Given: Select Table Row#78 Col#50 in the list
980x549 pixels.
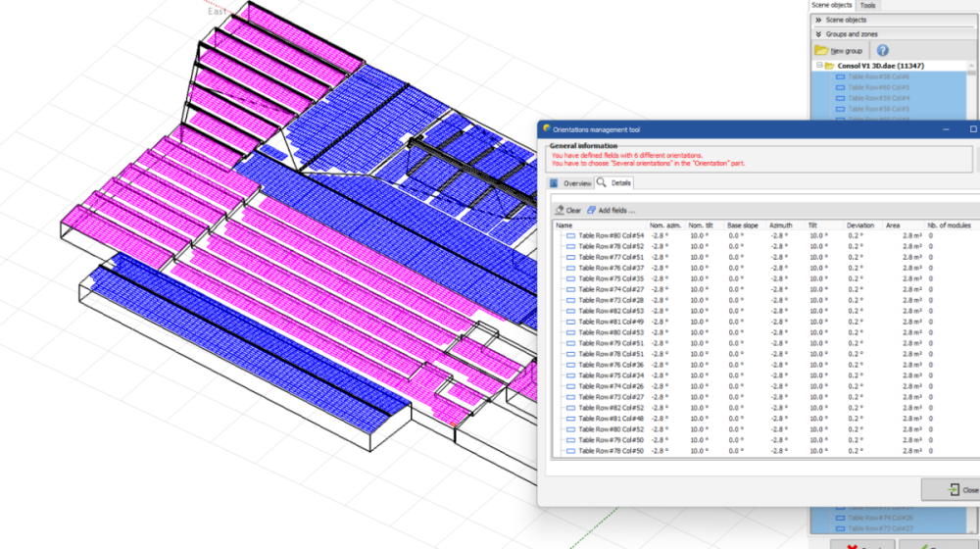Looking at the screenshot, I should point(611,451).
